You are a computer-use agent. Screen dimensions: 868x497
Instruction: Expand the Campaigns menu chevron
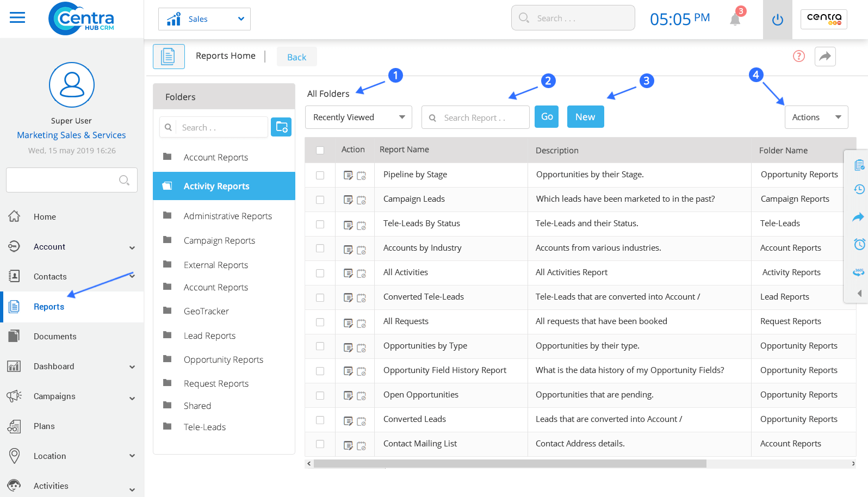click(x=132, y=398)
